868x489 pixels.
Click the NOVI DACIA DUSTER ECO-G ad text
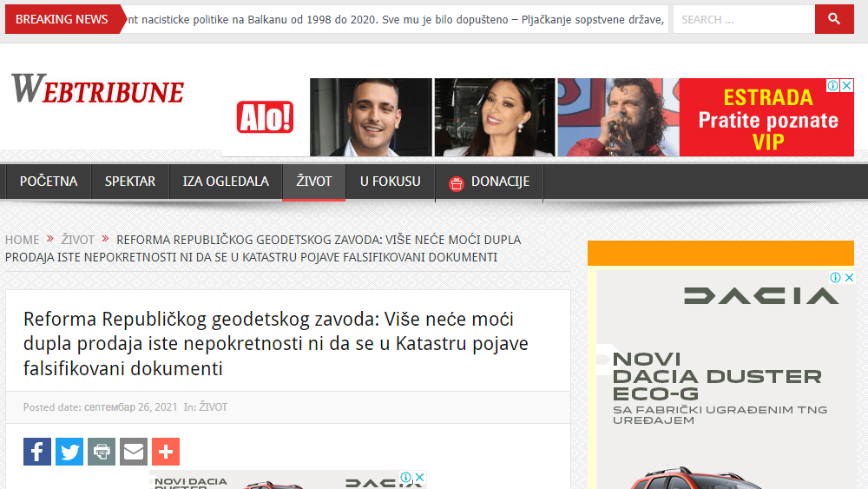tap(716, 376)
